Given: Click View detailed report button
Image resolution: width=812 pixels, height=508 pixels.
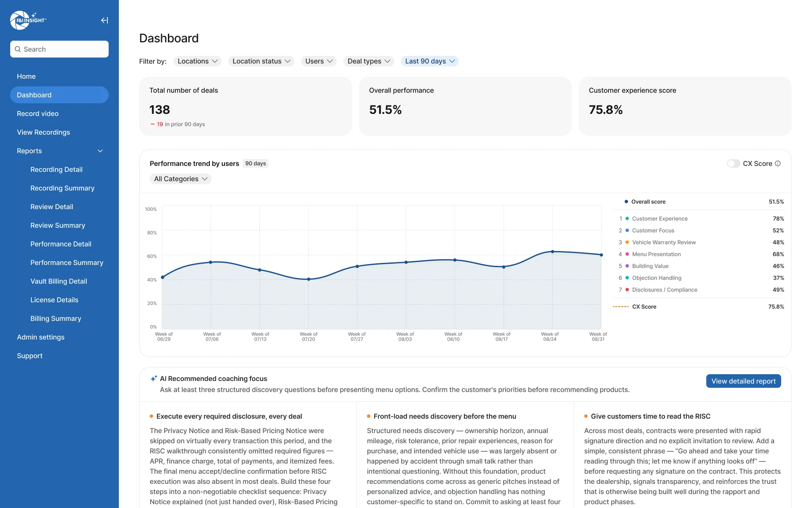Looking at the screenshot, I should click(743, 381).
